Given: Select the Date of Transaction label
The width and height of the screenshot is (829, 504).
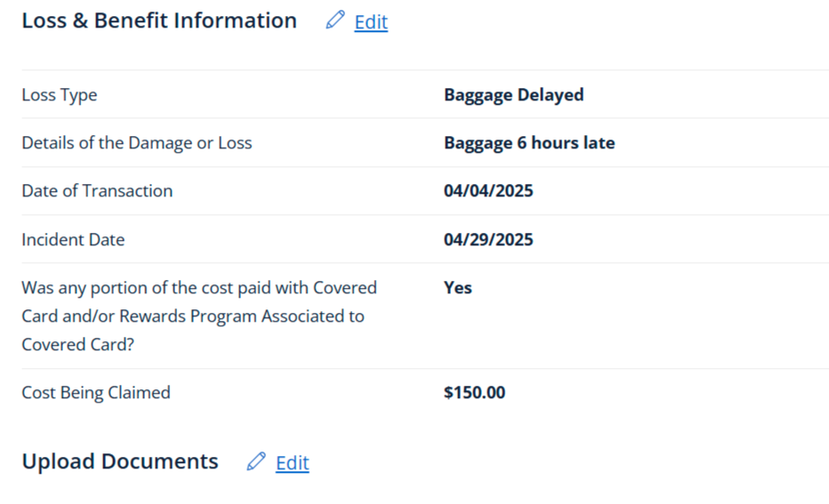Looking at the screenshot, I should point(97,190).
